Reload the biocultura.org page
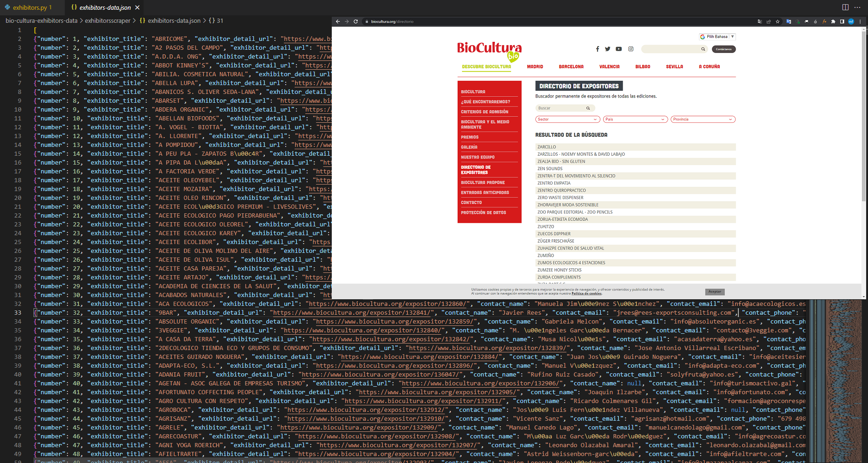Image resolution: width=868 pixels, height=463 pixels. click(x=355, y=21)
